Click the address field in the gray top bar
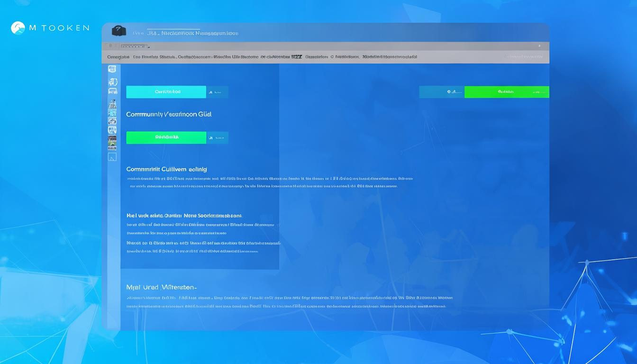Image resolution: width=637 pixels, height=364 pixels. point(135,46)
